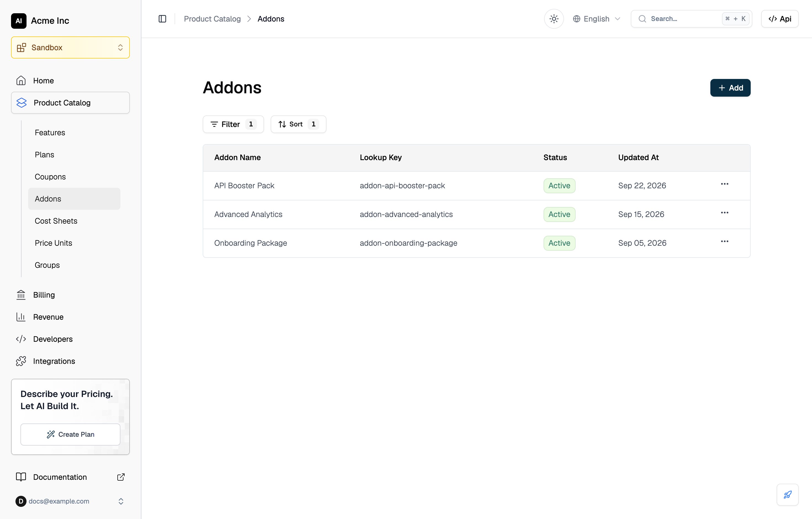Click Active badge for Onboarding Package
Viewport: 812px width, 519px height.
(559, 243)
